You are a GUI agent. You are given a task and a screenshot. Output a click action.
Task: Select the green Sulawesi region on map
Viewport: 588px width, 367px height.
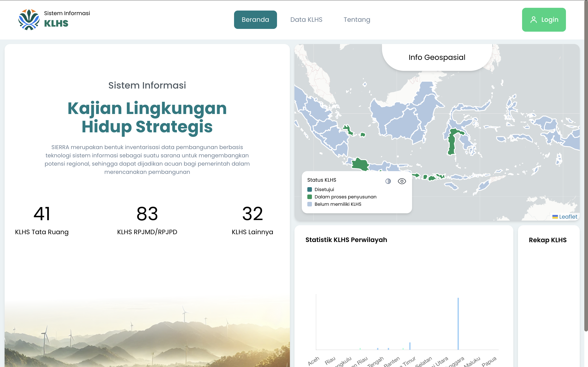point(452,142)
